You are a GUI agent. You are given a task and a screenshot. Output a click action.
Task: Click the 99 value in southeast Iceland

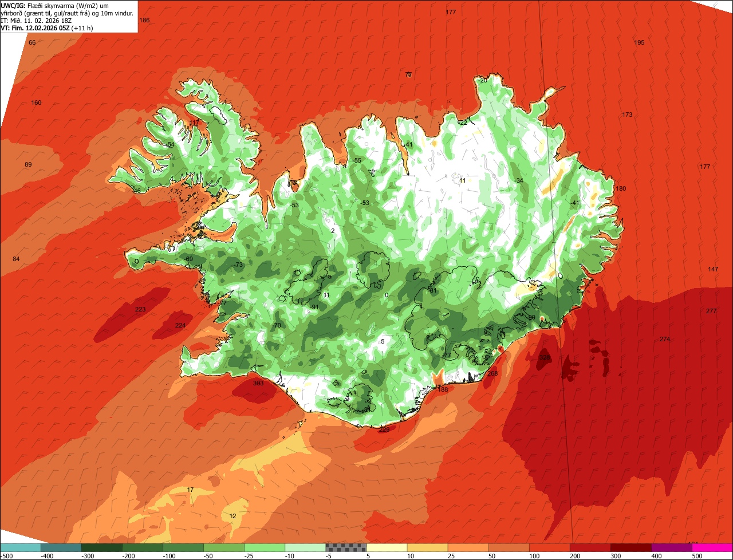(532, 317)
